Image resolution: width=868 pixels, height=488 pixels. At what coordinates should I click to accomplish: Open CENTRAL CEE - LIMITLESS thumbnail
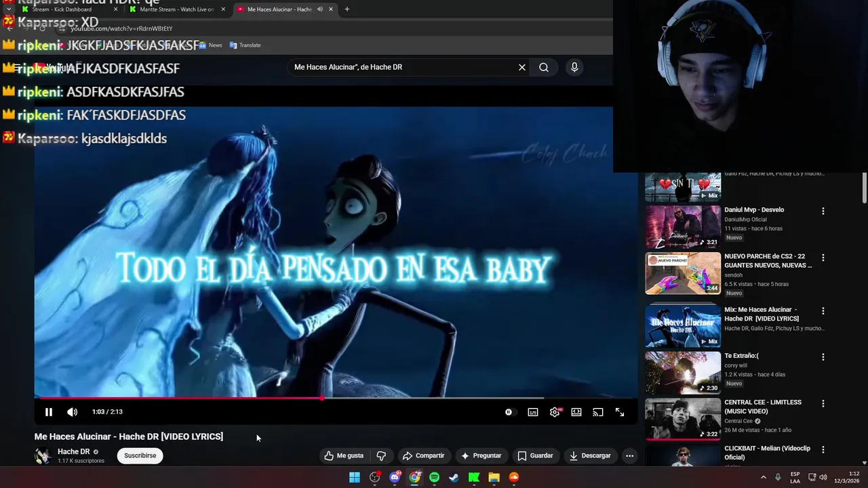(x=683, y=418)
